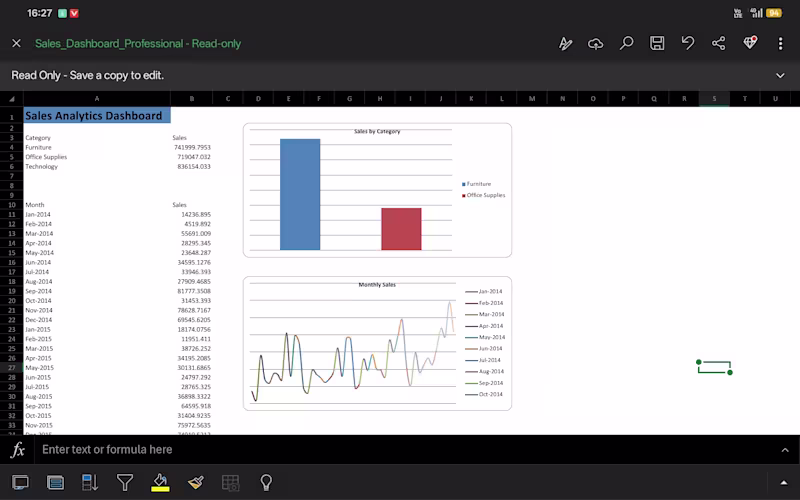Tap the Furniture legend entry
This screenshot has width=800, height=500.
tap(477, 184)
